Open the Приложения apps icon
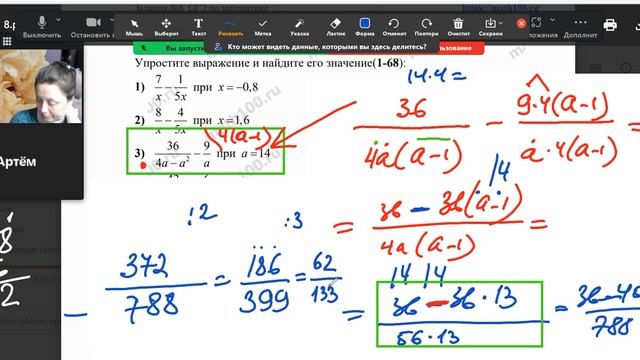This screenshot has height=360, width=640. [536, 22]
